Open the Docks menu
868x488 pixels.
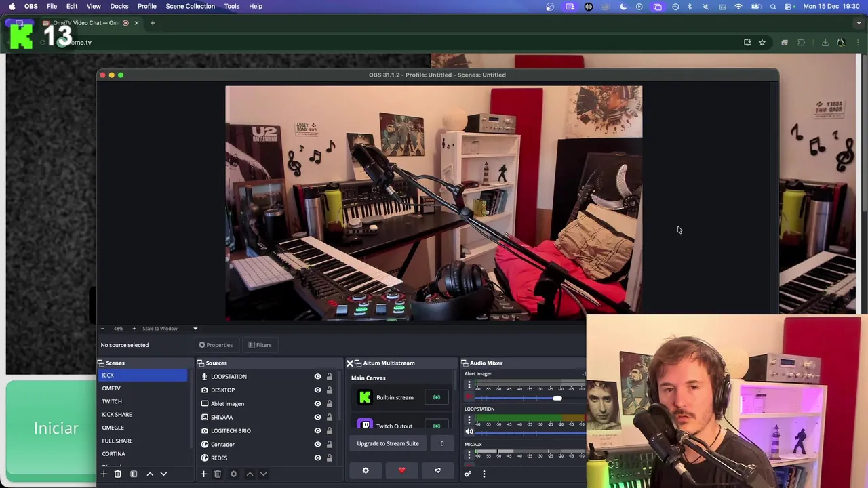pyautogui.click(x=119, y=6)
